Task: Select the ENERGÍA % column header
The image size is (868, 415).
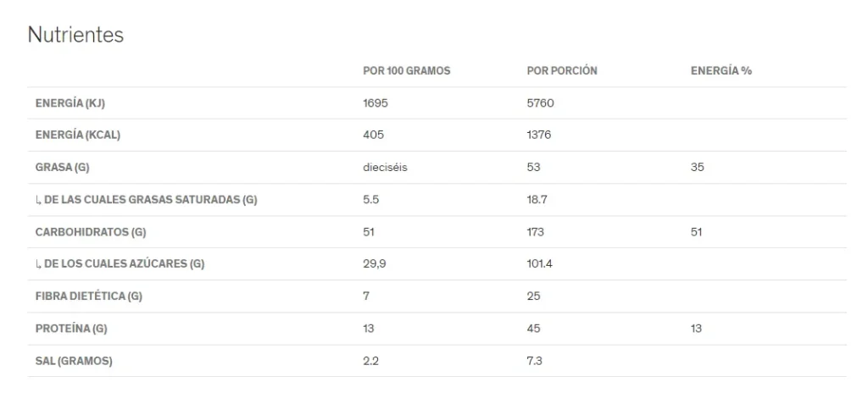Action: (721, 71)
